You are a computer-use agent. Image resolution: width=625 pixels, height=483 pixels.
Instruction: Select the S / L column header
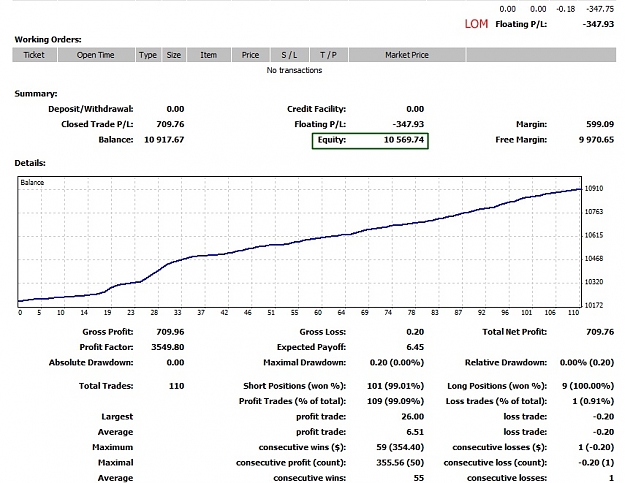pos(289,55)
